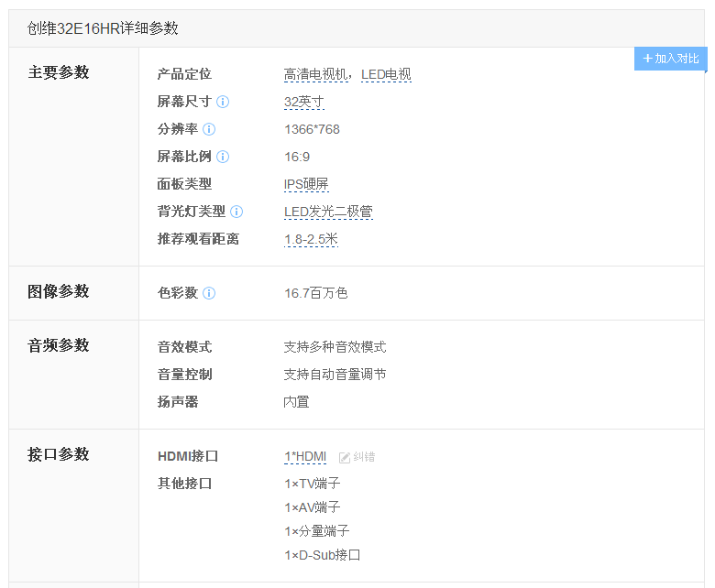Click the 面板类型 label
The width and height of the screenshot is (715, 588).
tap(184, 184)
